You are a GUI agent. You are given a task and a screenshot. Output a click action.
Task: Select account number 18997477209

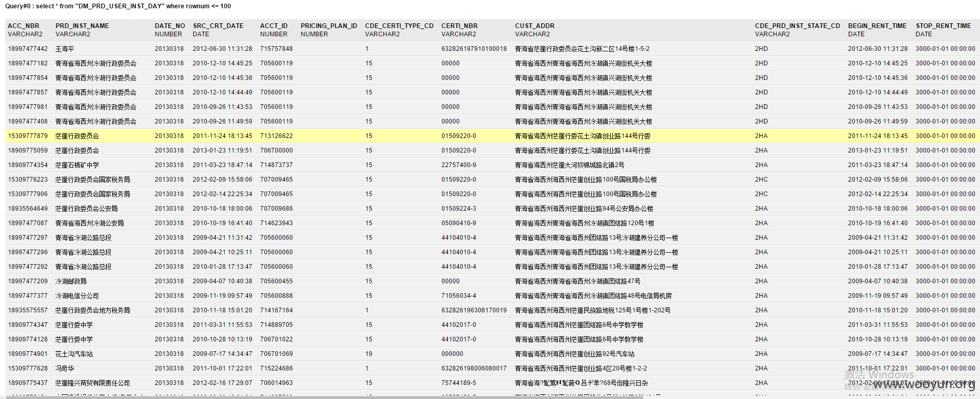coord(28,281)
